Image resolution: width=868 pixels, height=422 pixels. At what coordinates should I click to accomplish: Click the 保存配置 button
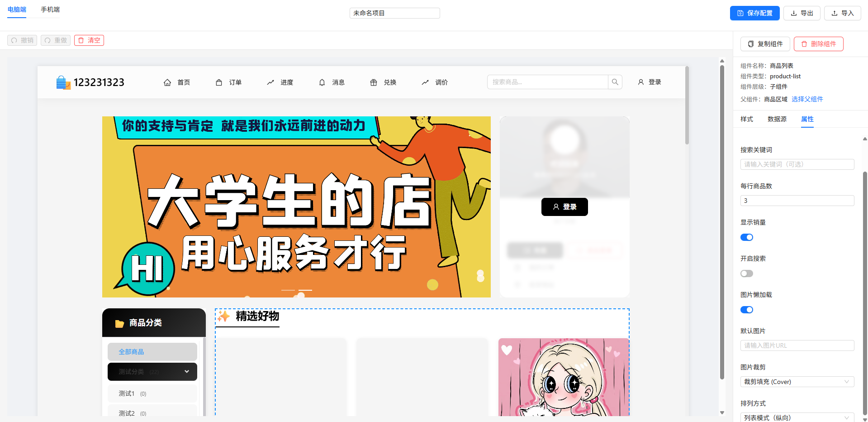pyautogui.click(x=754, y=13)
